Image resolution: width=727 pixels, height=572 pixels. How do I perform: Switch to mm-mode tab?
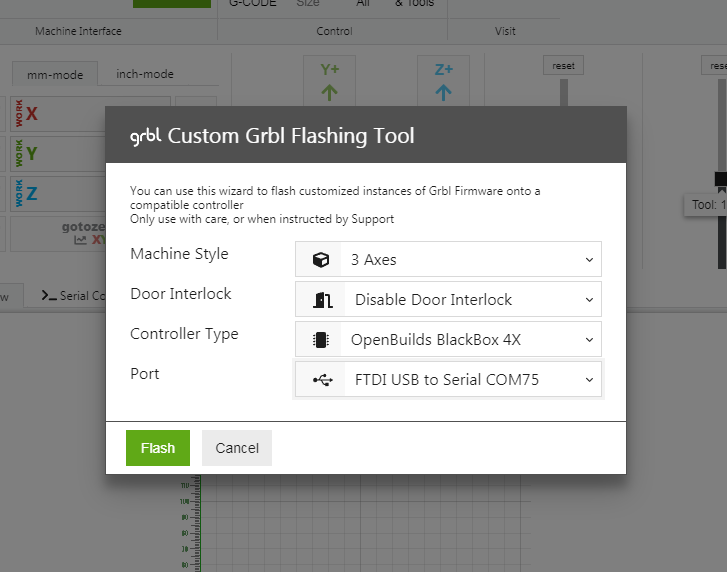pyautogui.click(x=54, y=74)
